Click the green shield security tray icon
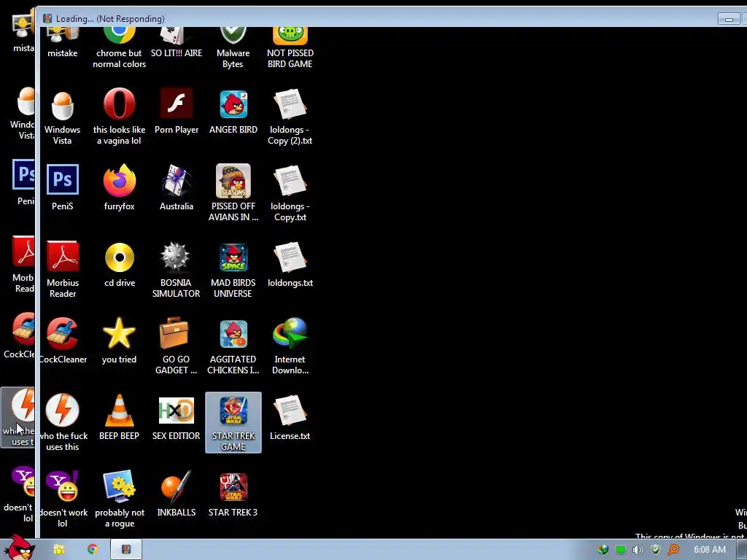 (x=656, y=550)
